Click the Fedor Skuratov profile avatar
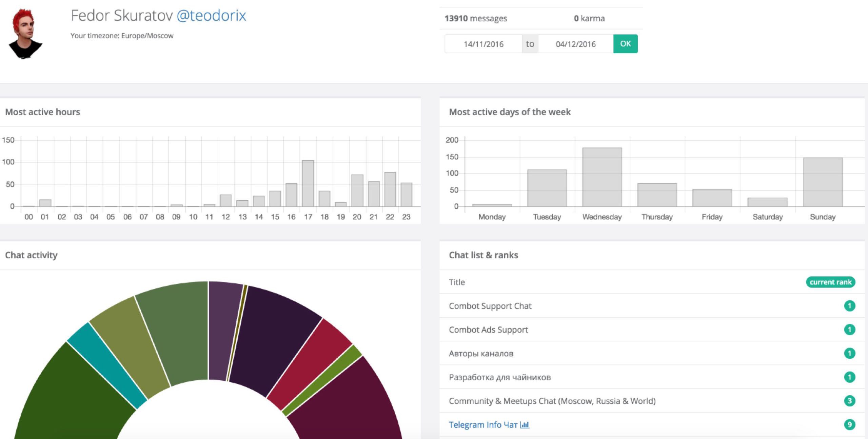 pos(25,33)
